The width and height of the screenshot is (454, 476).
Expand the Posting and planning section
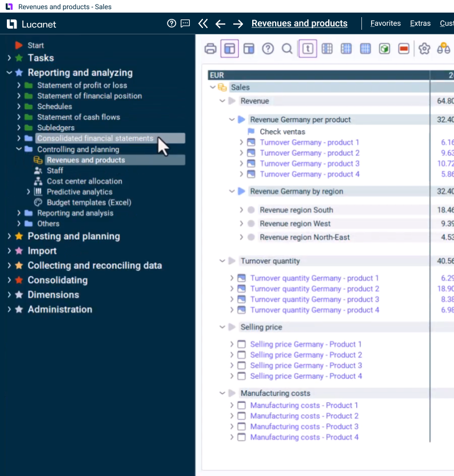(x=9, y=236)
